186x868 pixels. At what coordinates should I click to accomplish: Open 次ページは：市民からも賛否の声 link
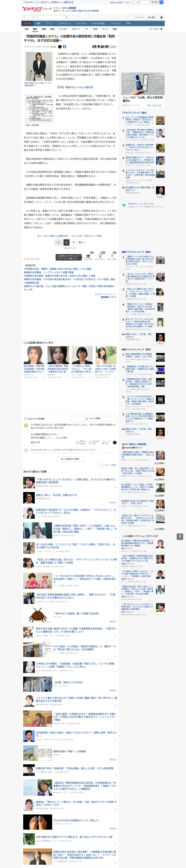pos(70,236)
